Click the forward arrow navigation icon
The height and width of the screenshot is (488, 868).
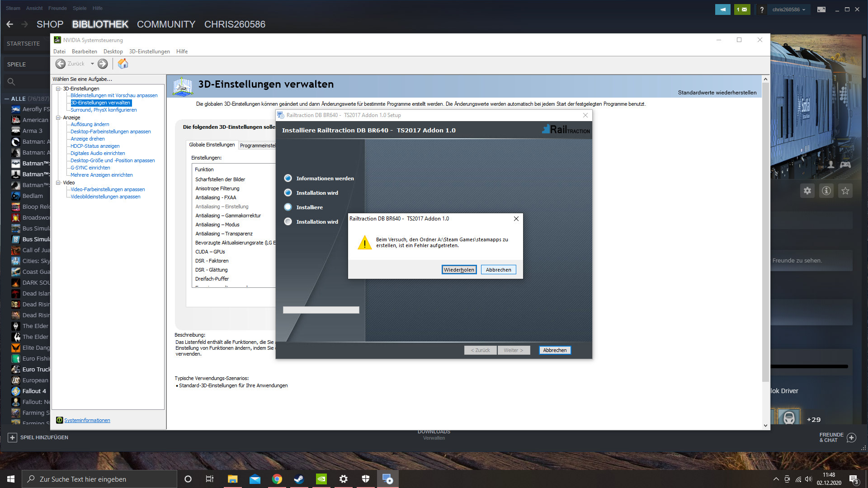coord(103,64)
